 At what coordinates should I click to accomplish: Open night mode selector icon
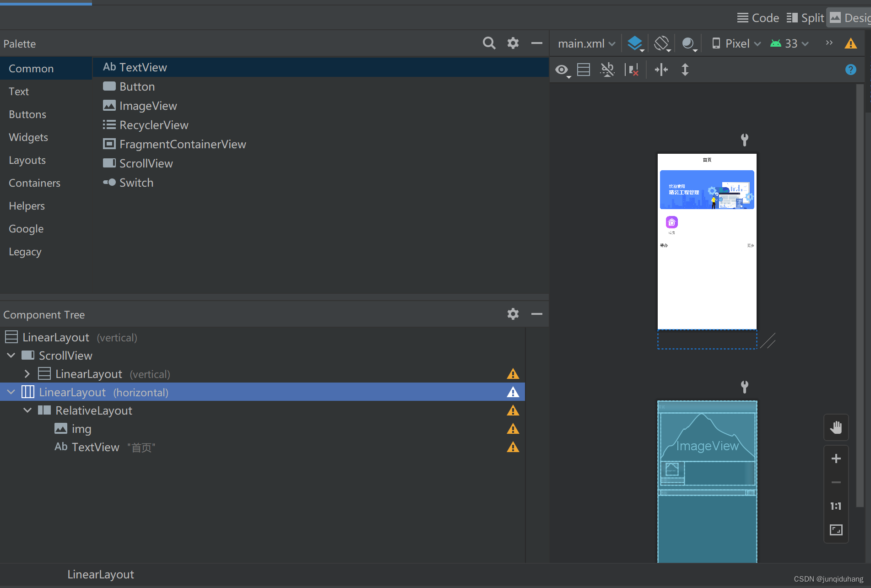689,43
